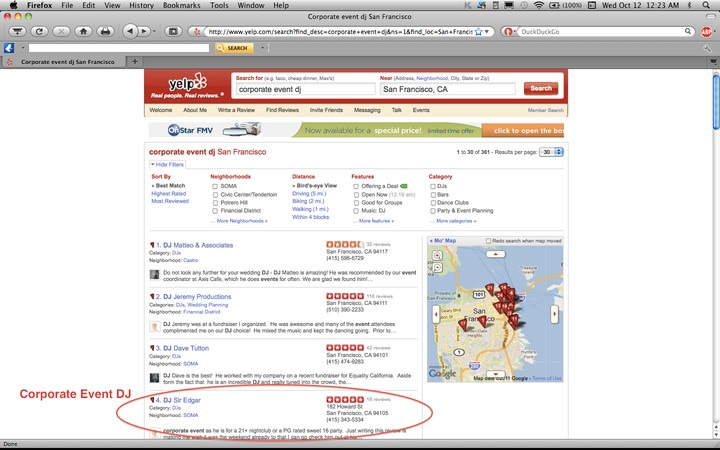Click the Yelp favicon in URL bar

pos(197,32)
